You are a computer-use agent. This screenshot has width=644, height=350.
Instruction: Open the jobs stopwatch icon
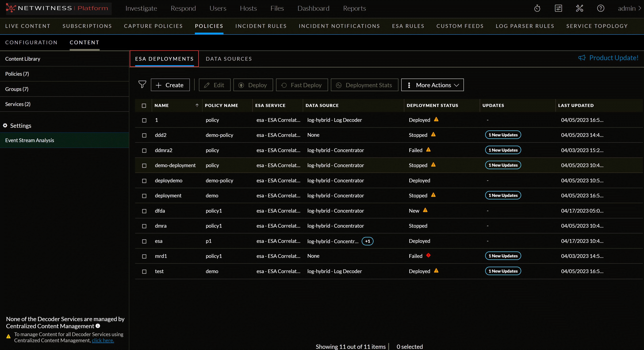click(537, 8)
